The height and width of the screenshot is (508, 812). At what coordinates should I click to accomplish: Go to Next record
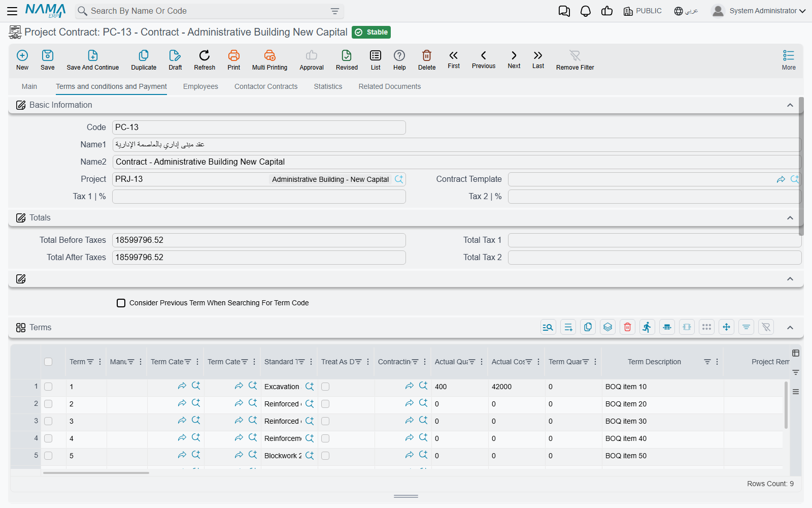click(514, 55)
